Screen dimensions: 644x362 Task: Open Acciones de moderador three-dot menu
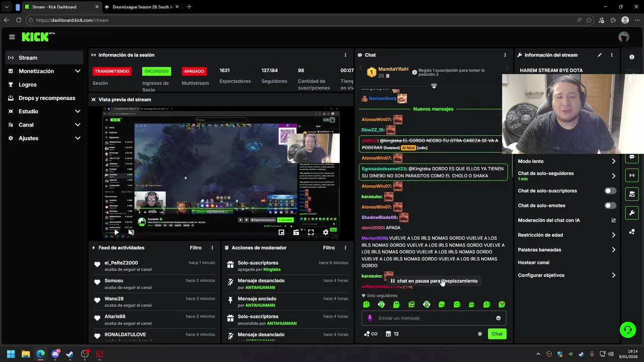pyautogui.click(x=345, y=248)
